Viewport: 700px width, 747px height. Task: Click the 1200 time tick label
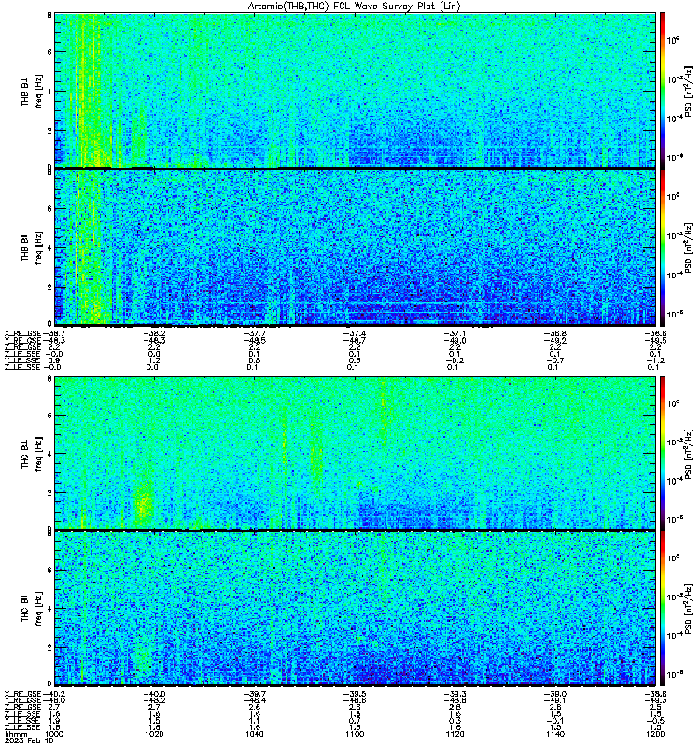click(x=655, y=734)
